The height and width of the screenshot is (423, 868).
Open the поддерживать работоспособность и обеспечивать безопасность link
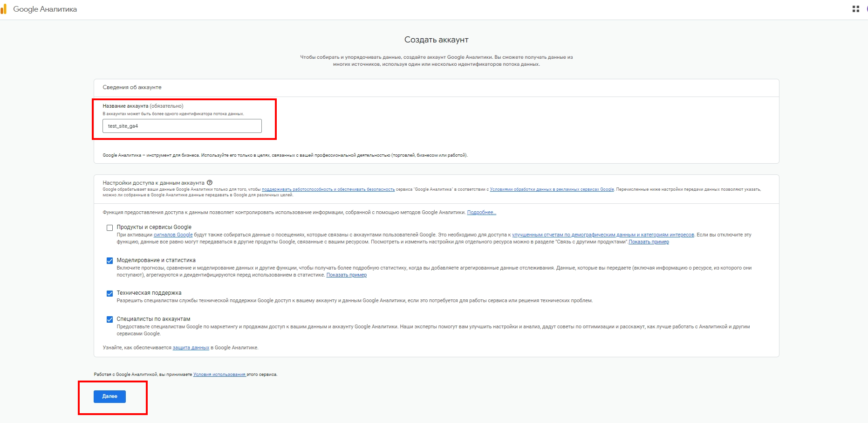coord(328,189)
